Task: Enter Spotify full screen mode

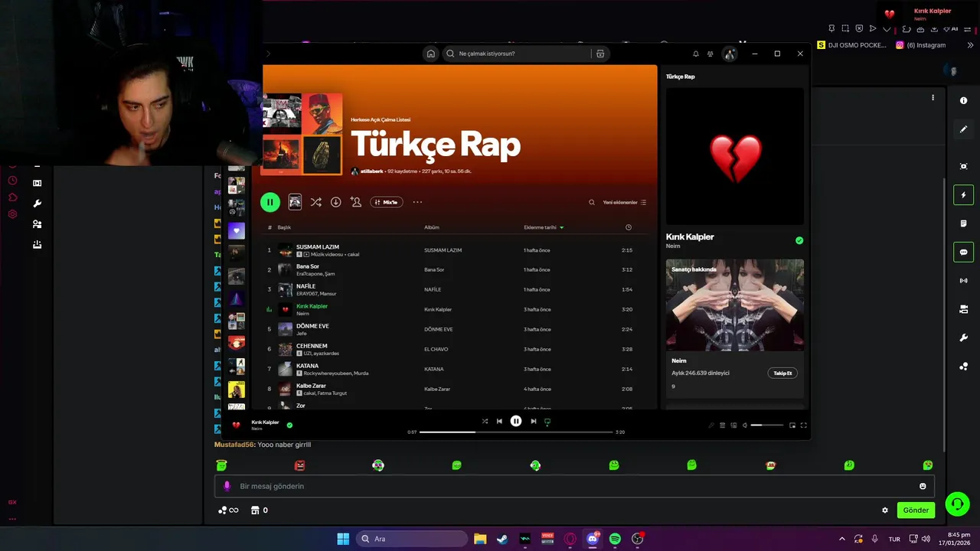Action: (804, 425)
